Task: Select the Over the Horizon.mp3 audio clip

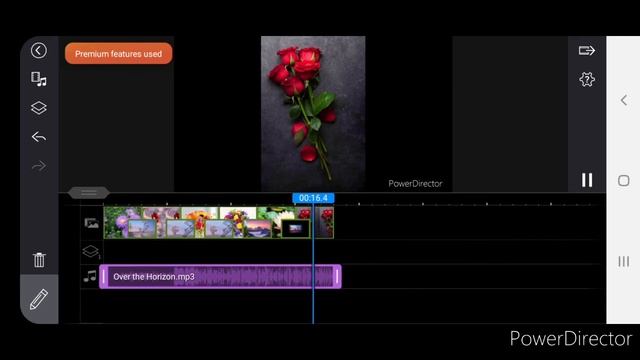Action: point(220,277)
